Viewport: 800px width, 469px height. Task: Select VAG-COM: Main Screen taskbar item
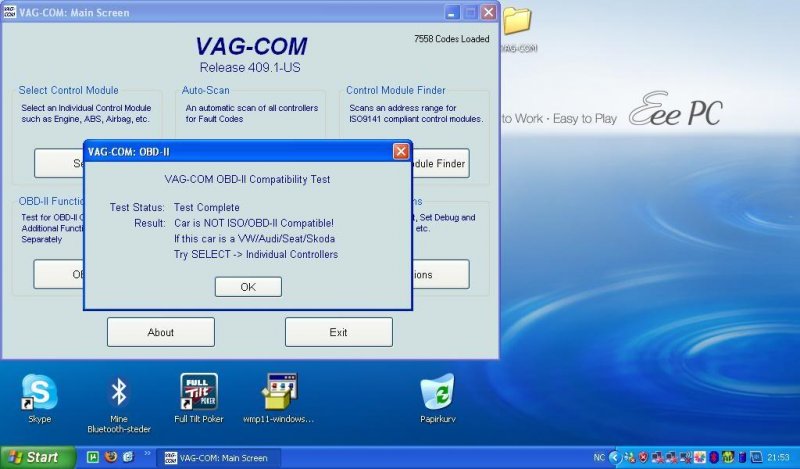click(x=215, y=457)
